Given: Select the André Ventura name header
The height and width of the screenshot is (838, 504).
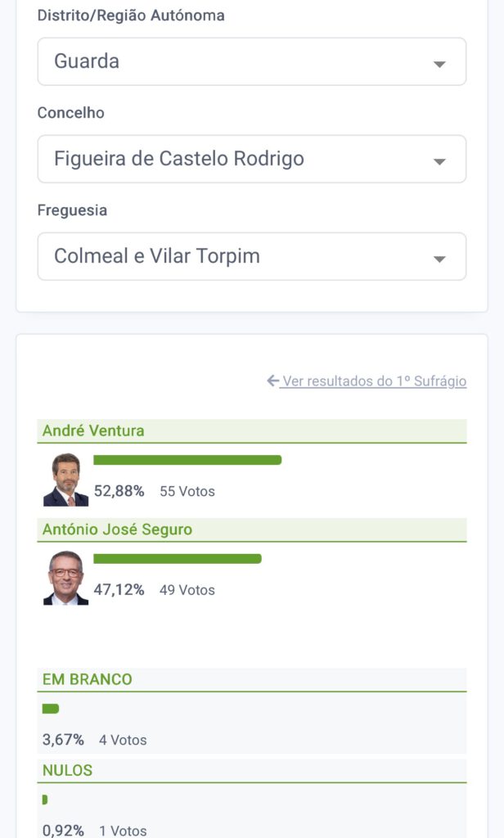Looking at the screenshot, I should [93, 430].
